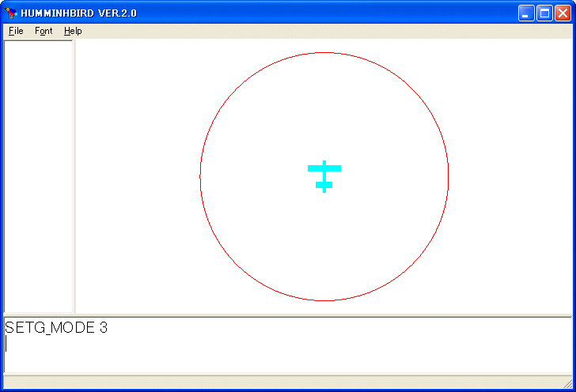Click the cyan airplane graphic
576x392 pixels.
click(324, 176)
